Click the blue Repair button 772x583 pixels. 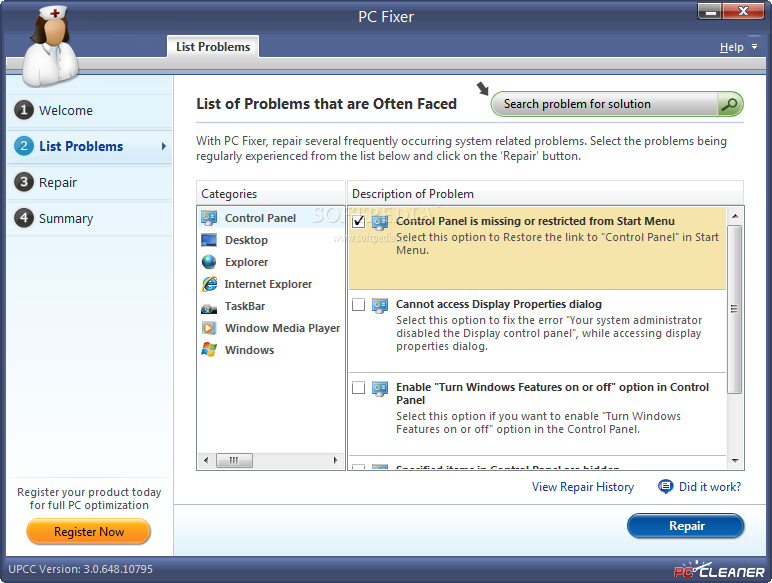tap(685, 526)
